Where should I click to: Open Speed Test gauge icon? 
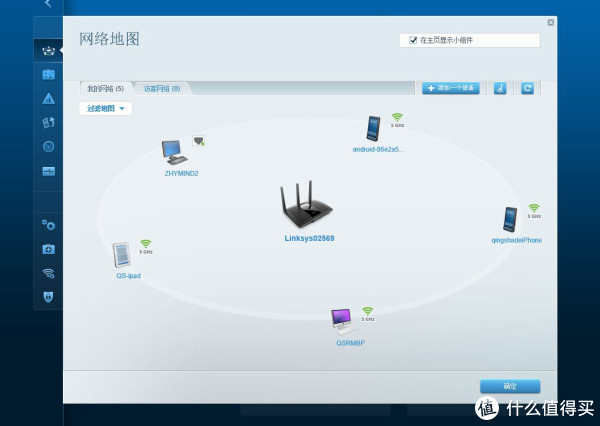[49, 147]
